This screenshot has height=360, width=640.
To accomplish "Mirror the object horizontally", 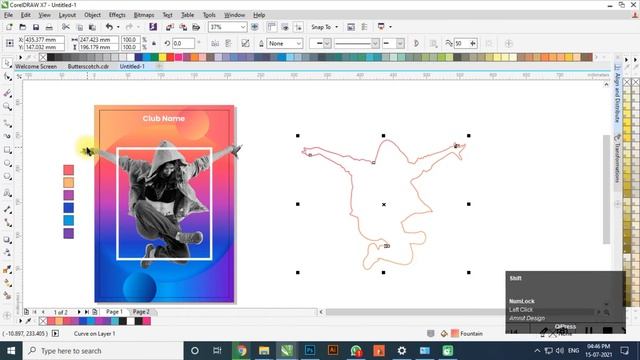I will (215, 43).
